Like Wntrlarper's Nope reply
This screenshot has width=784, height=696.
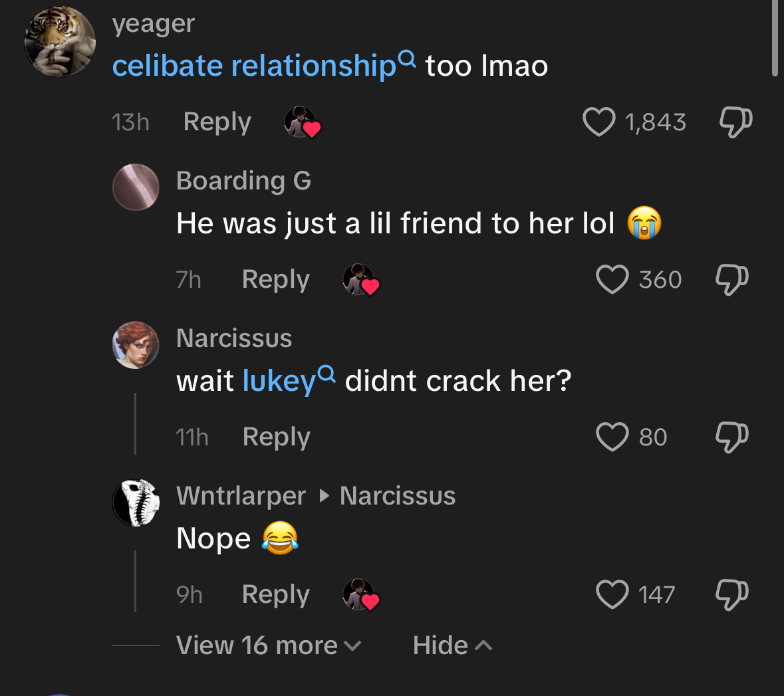[x=612, y=594]
